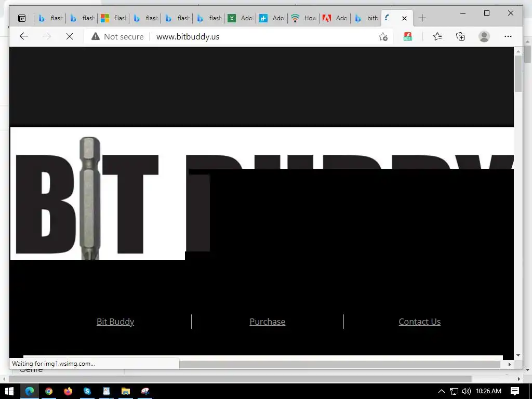Open File Explorer from the taskbar
The image size is (532, 399).
point(126,391)
